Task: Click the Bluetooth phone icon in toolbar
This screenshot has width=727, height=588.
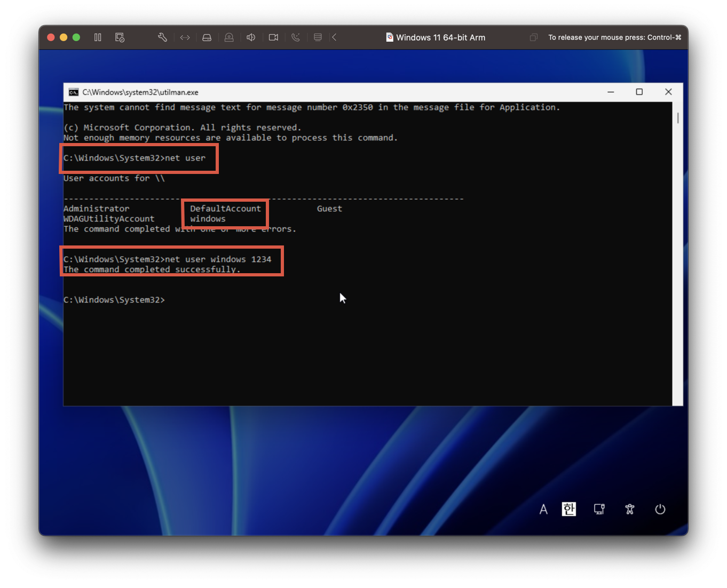Action: [x=296, y=37]
